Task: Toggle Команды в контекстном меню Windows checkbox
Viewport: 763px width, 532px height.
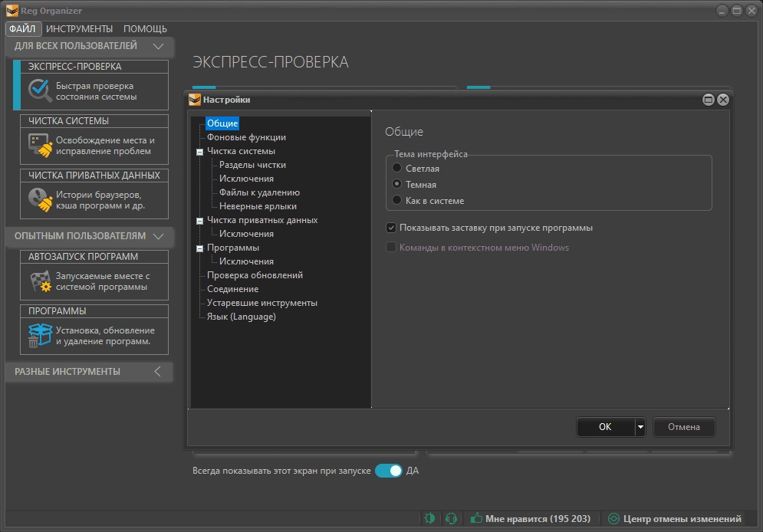Action: 391,247
